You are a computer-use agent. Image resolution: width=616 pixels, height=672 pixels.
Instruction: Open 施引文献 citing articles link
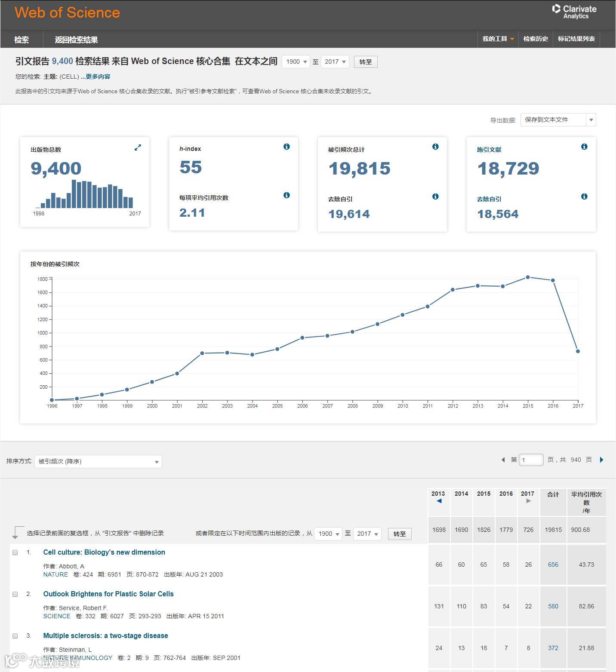click(x=489, y=150)
